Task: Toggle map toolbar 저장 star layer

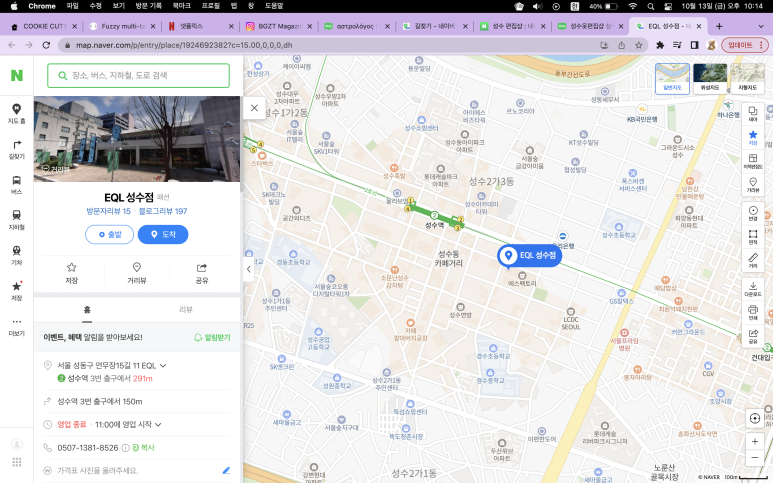Action: (753, 138)
